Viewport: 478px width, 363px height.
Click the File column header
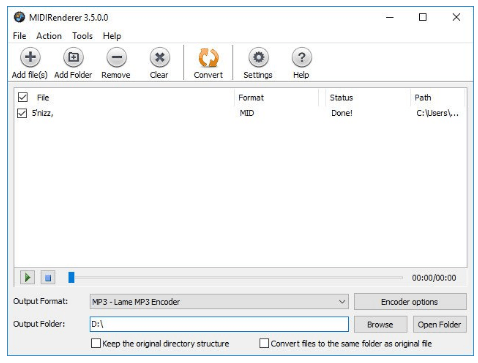point(43,98)
